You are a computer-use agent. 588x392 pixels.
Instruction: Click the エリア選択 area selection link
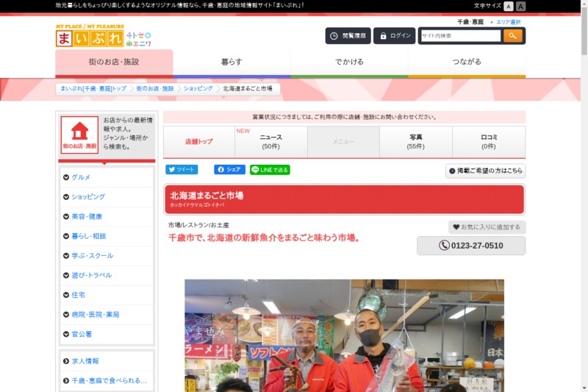(508, 22)
